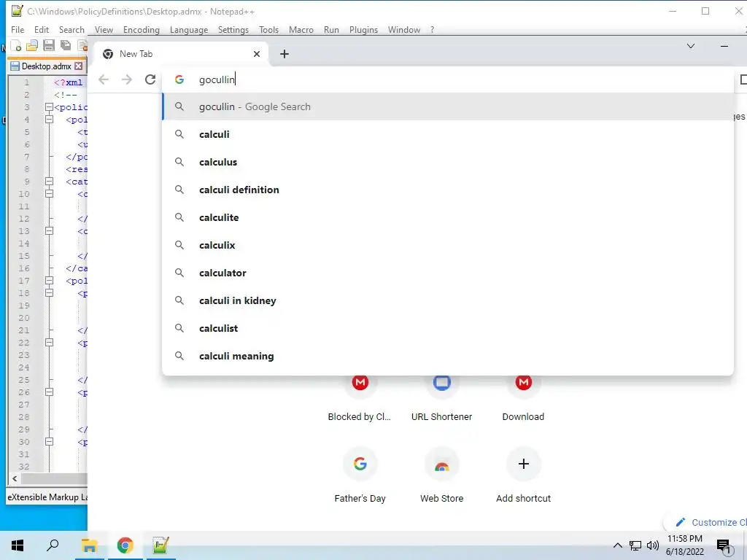Choose the 'calculi definition' suggestion

tap(448, 190)
